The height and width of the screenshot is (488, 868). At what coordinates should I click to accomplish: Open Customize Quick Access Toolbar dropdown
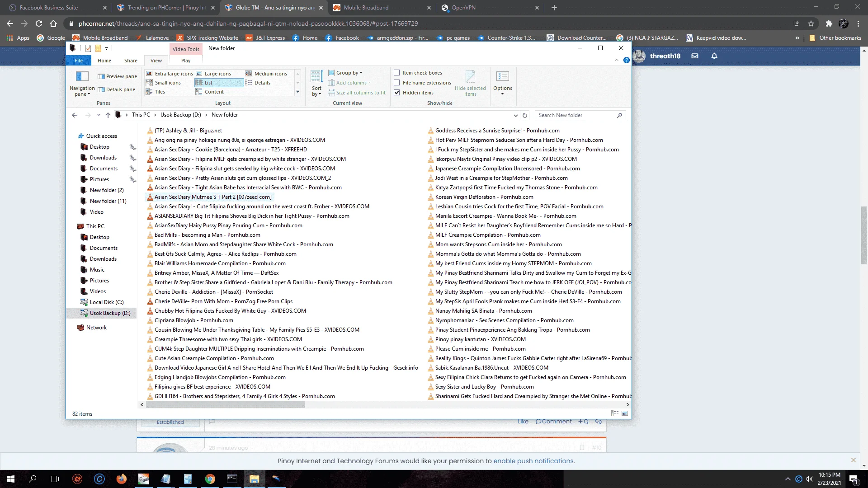107,48
